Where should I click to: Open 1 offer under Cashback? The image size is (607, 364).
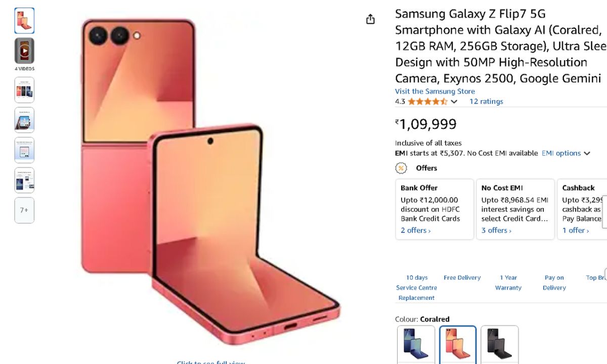click(x=576, y=231)
